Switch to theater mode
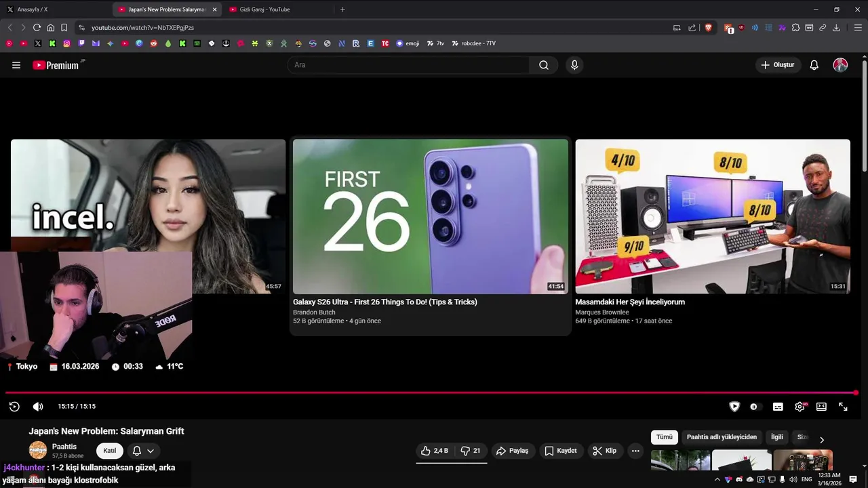 point(821,407)
